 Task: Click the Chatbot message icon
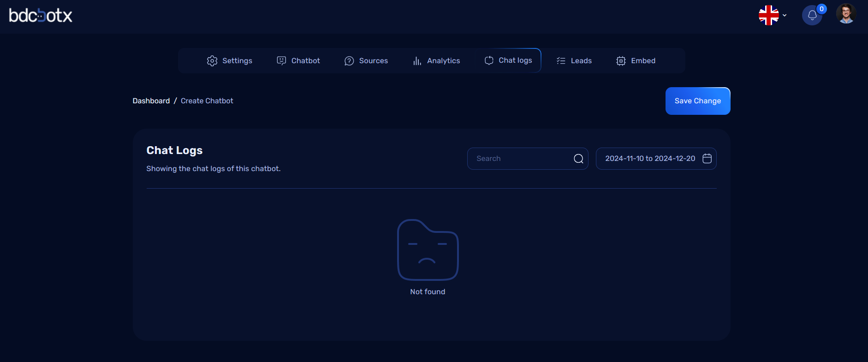281,61
